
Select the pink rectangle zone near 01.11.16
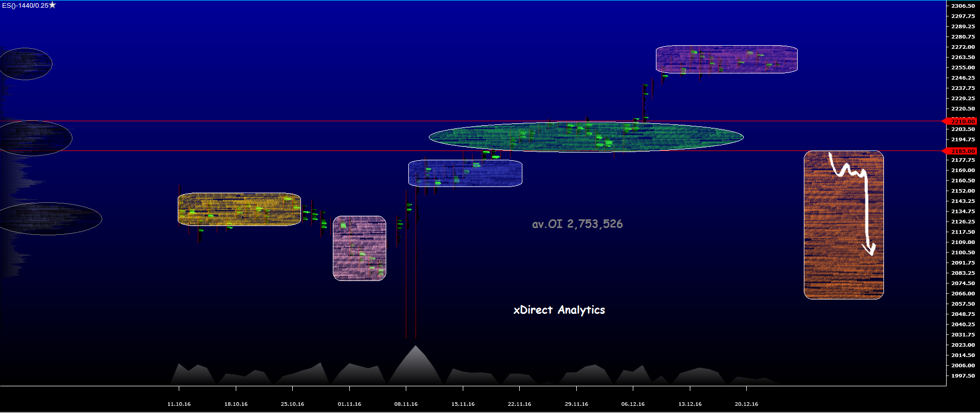359,248
